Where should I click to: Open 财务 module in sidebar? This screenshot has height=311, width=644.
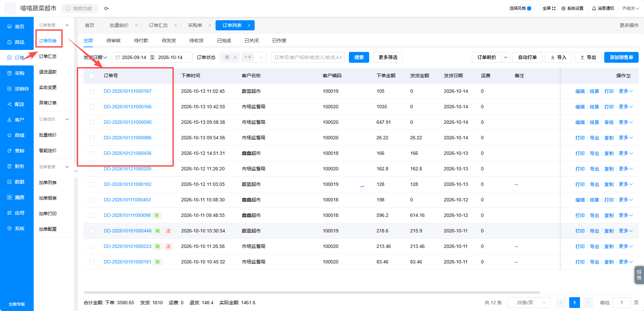coord(17,166)
